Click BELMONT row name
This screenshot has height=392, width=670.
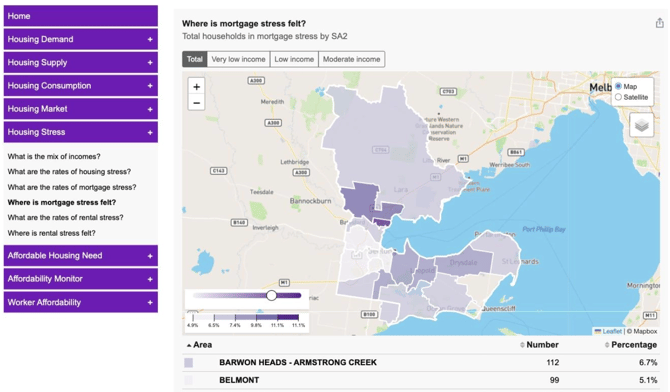(x=239, y=380)
